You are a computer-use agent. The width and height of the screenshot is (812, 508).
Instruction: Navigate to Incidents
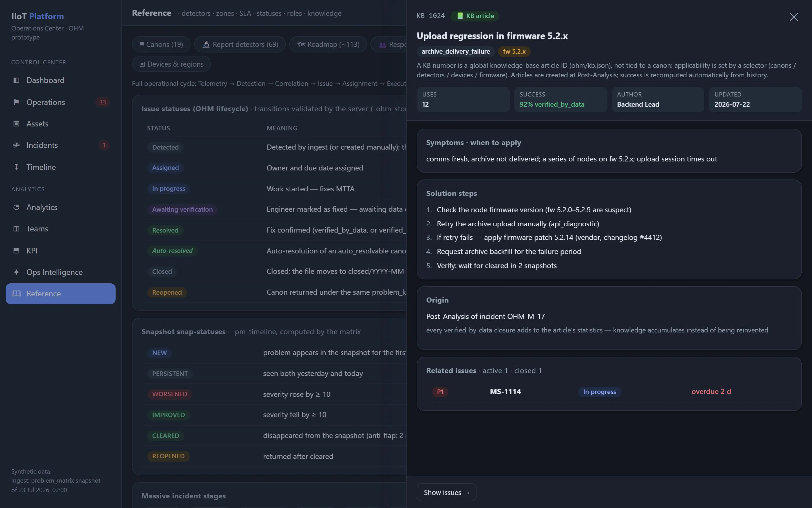click(60, 145)
